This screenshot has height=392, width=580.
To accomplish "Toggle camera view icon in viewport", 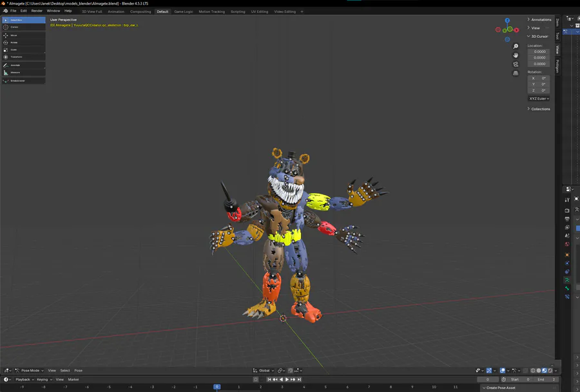I will (516, 64).
